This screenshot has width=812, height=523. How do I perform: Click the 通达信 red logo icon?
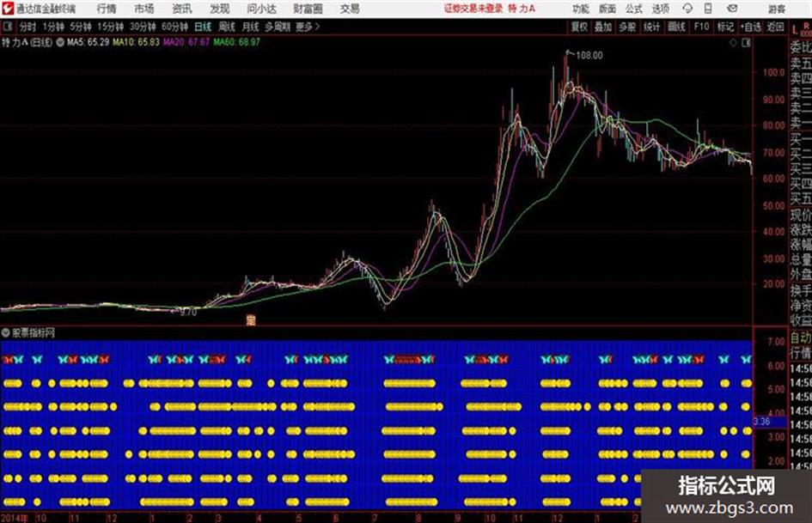point(7,9)
